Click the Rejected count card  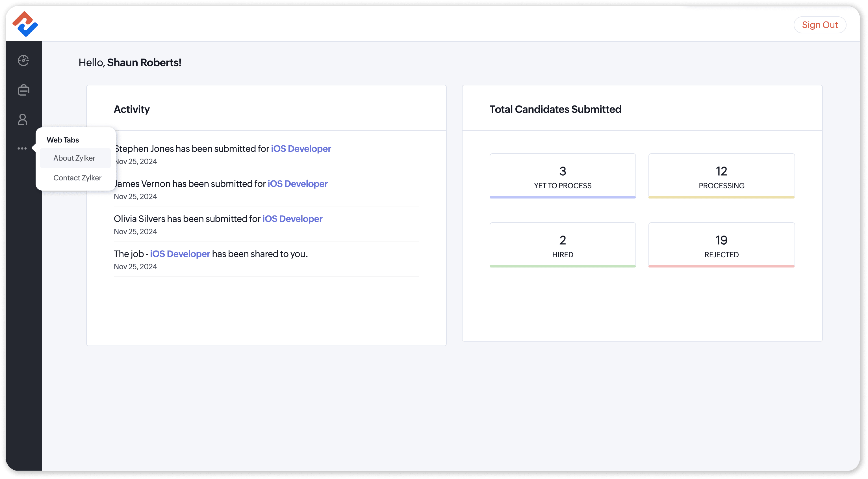pos(721,245)
